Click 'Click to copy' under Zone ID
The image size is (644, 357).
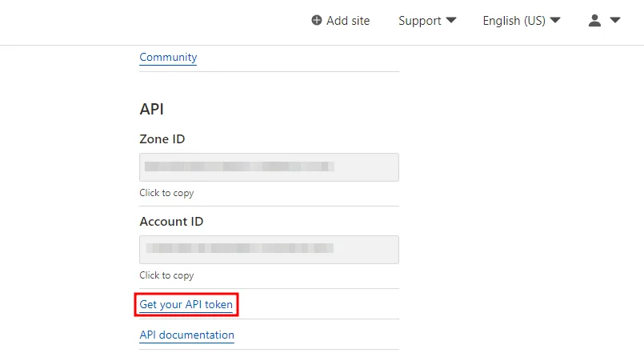[166, 193]
